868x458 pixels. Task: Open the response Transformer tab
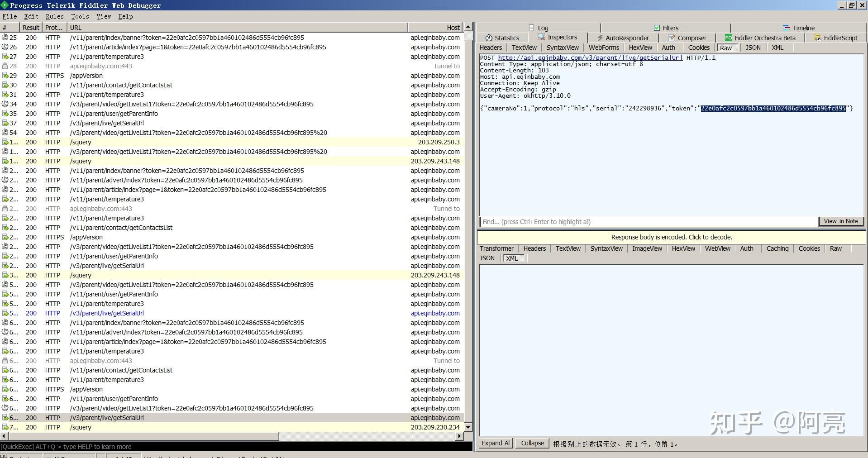coord(496,248)
